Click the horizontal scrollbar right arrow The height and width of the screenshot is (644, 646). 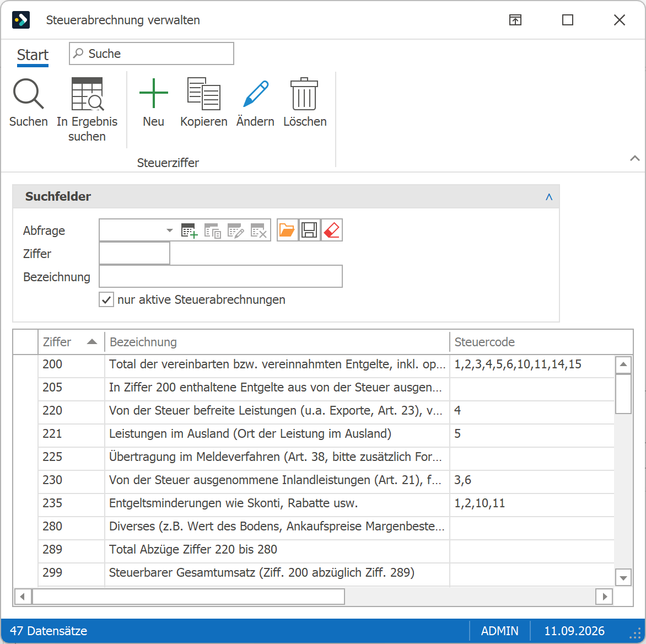(x=605, y=597)
